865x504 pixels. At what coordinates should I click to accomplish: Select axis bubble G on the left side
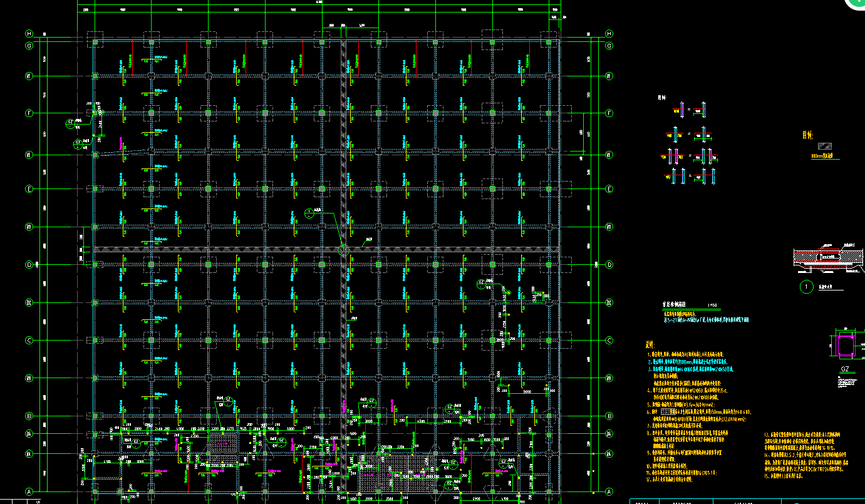[29, 46]
